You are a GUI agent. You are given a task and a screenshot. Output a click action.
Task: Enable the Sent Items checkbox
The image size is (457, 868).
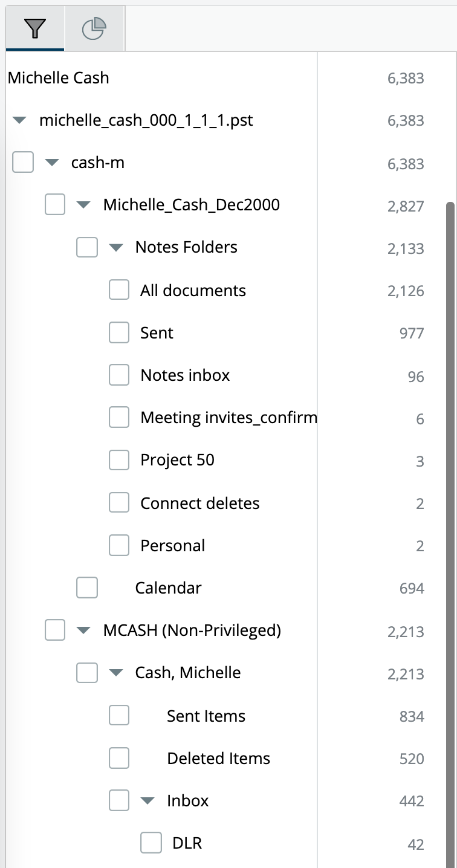[119, 715]
